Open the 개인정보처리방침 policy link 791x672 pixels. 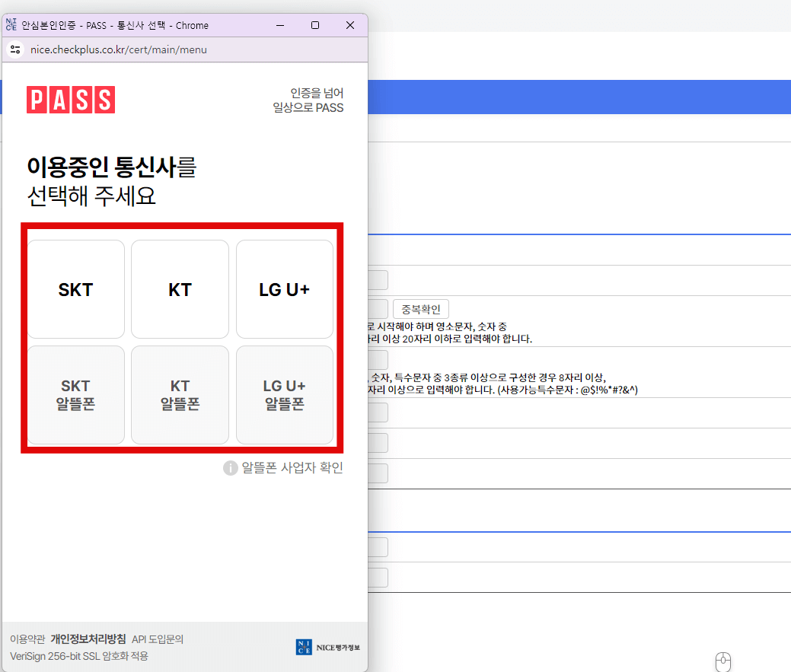90,639
